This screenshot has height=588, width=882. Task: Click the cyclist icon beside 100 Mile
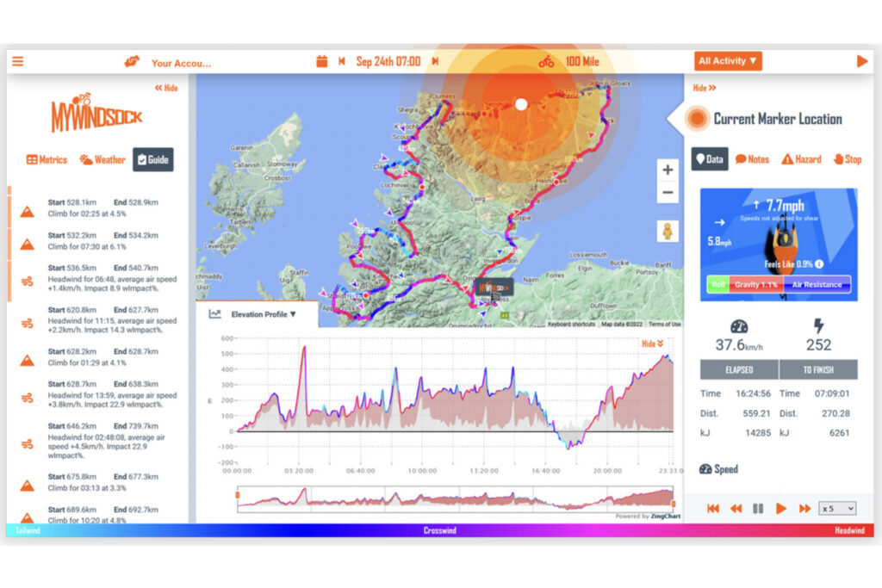pos(546,62)
